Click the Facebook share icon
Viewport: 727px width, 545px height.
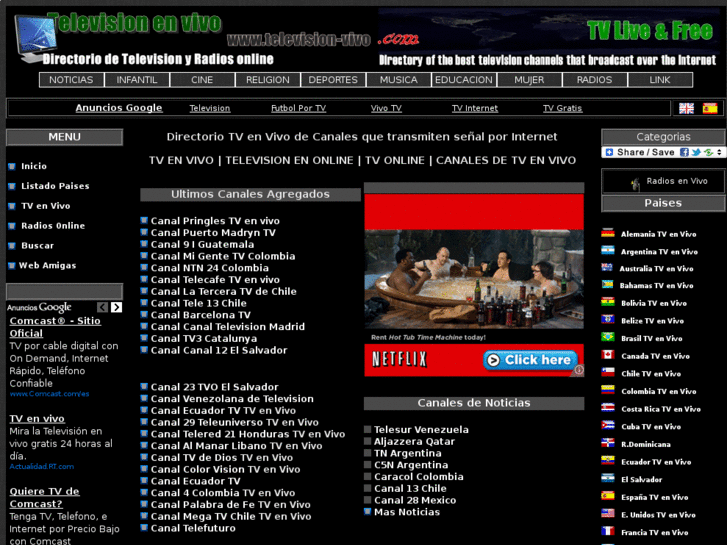[684, 152]
